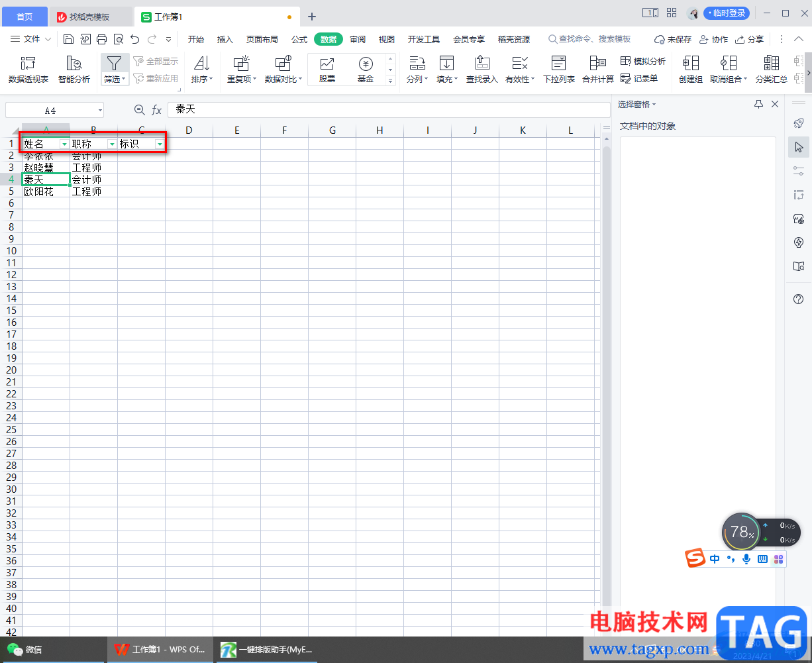
Task: Open the 职称 column filter dropdown
Action: coord(112,144)
